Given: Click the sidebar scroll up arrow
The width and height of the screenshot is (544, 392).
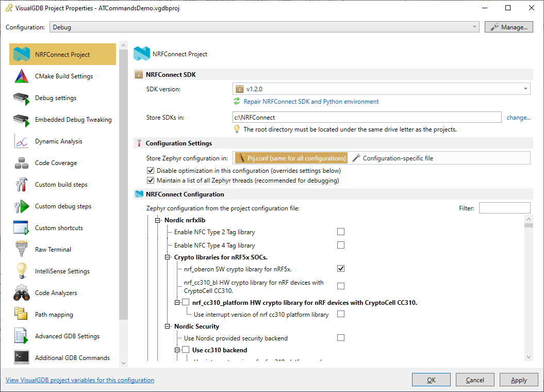Looking at the screenshot, I should tap(124, 45).
